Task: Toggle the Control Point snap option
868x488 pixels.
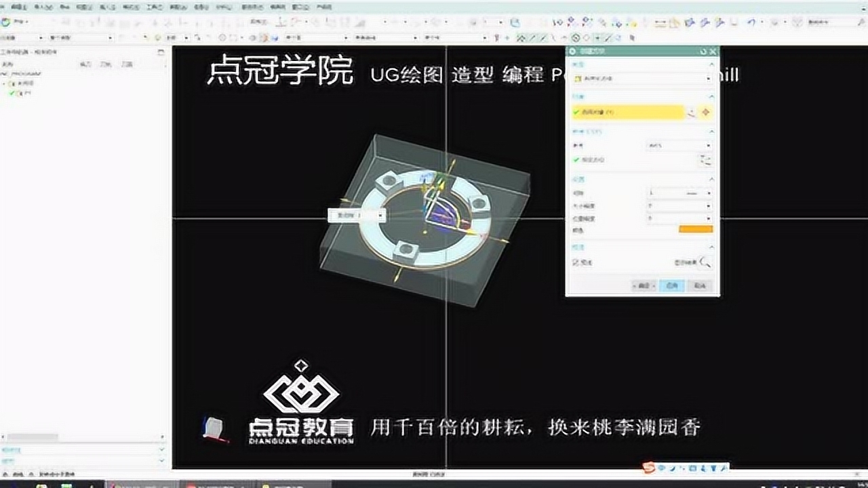Action: coord(553,38)
